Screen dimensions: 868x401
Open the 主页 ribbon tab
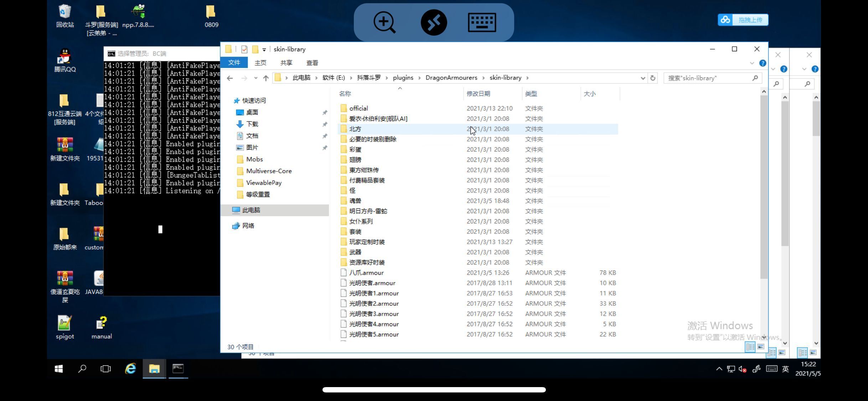260,63
